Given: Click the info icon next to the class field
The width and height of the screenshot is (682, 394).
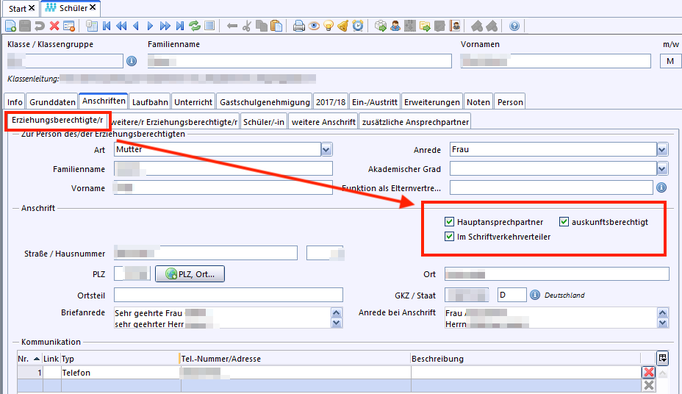Looking at the screenshot, I should [131, 61].
